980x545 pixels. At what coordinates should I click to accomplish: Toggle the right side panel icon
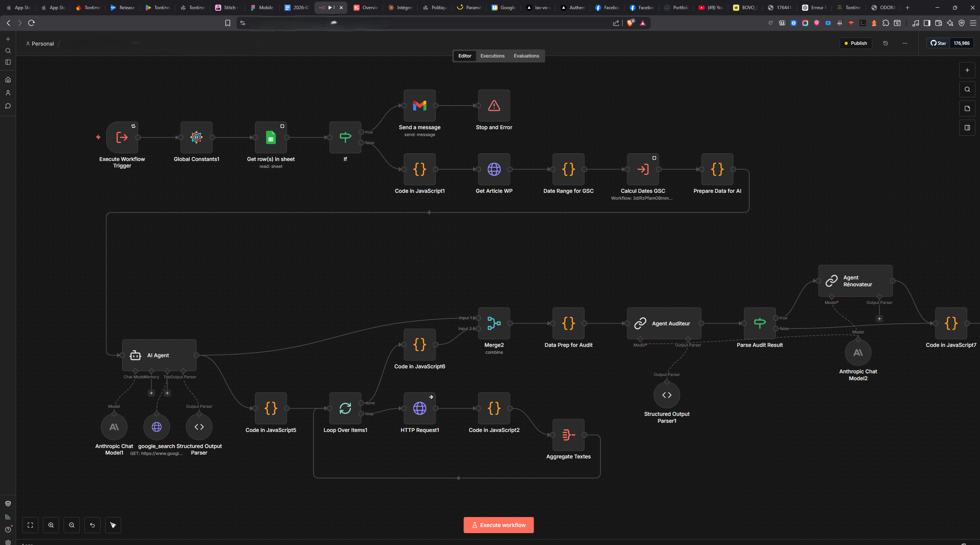coord(967,128)
